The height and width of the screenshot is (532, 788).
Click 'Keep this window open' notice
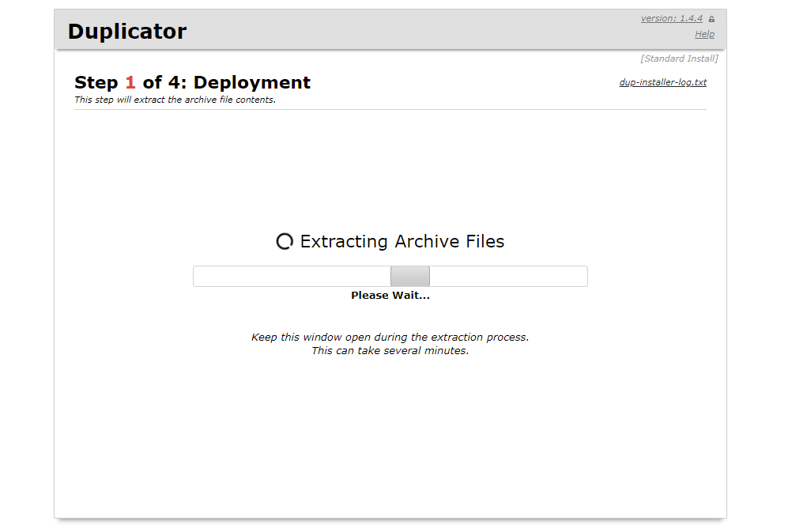tap(390, 337)
